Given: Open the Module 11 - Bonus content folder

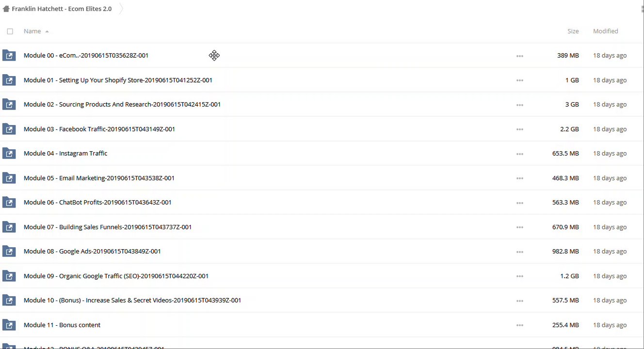Looking at the screenshot, I should pos(62,325).
